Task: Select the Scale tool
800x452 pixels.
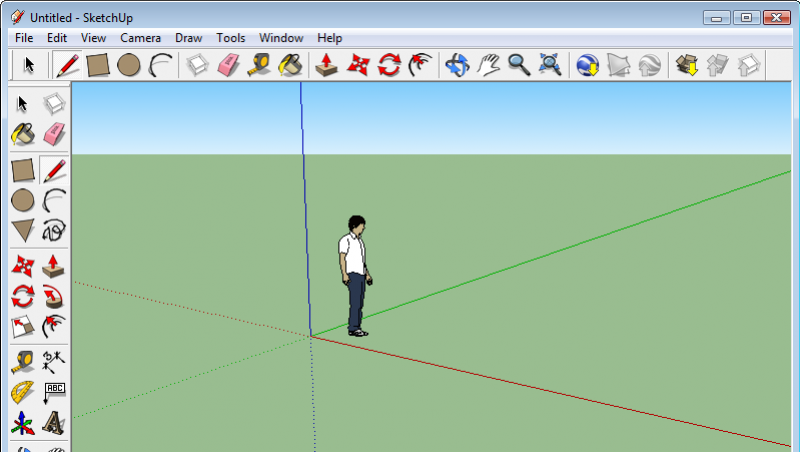Action: 23,327
